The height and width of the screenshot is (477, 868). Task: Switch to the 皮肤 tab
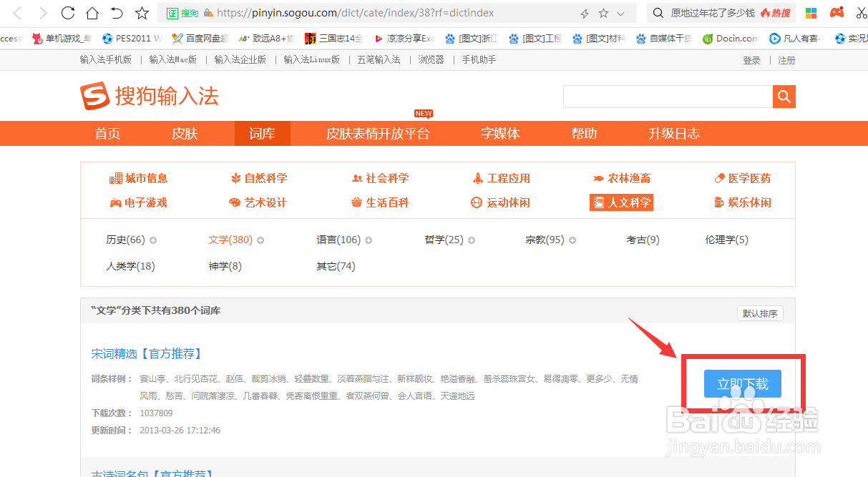click(185, 133)
